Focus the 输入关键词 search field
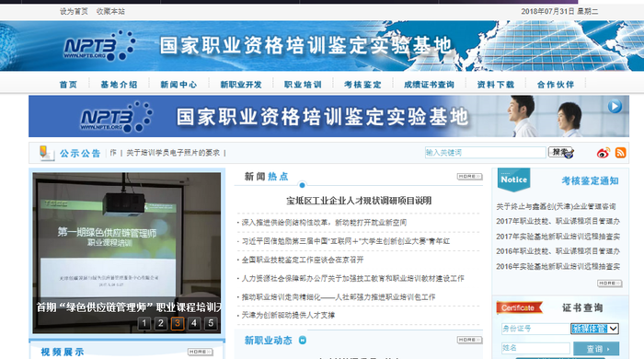The image size is (644, 359). (x=485, y=153)
